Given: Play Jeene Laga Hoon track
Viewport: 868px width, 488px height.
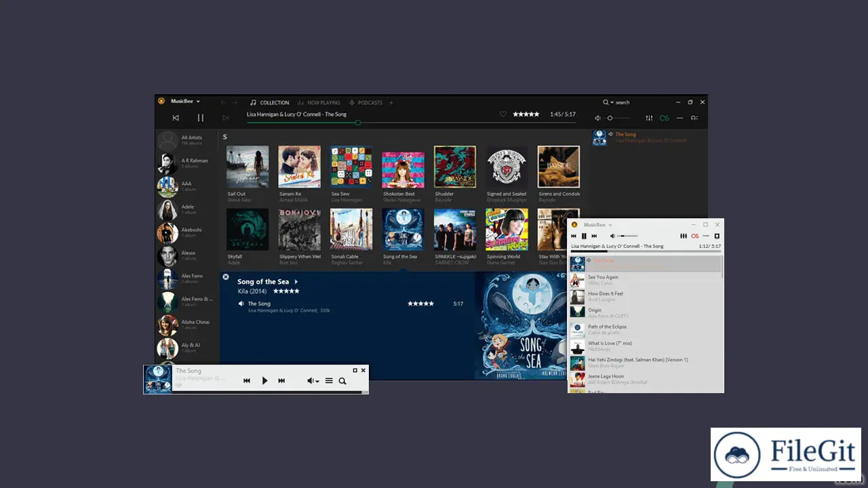Looking at the screenshot, I should [x=646, y=379].
